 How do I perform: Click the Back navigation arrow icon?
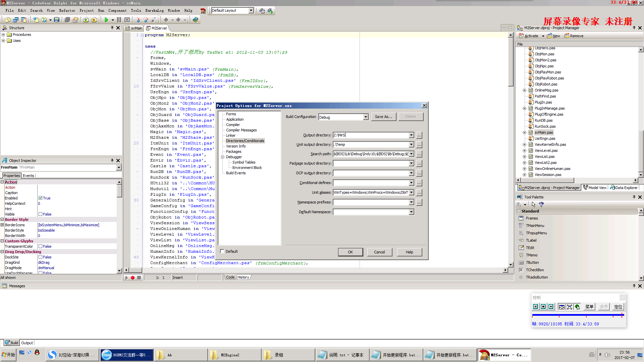click(166, 20)
